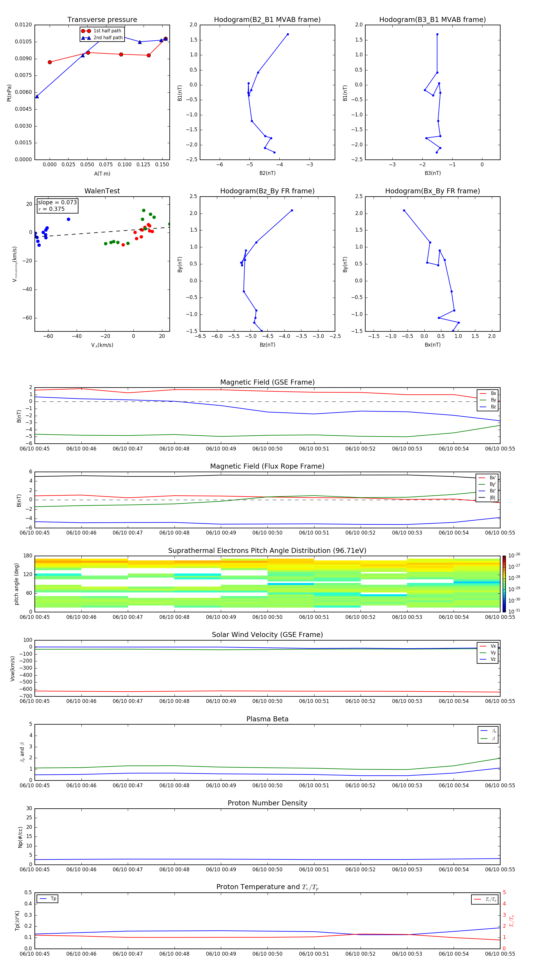
Task: Click the 'B3(nT)' x-axis label
Action: 432,173
